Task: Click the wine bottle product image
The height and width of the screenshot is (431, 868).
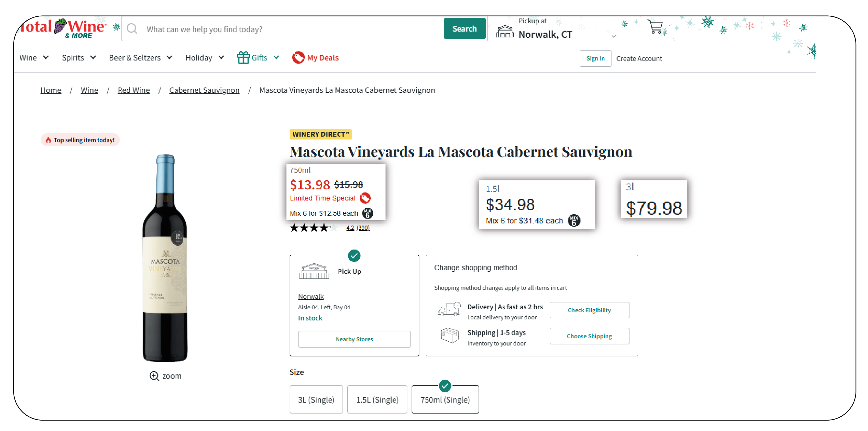Action: click(x=165, y=258)
